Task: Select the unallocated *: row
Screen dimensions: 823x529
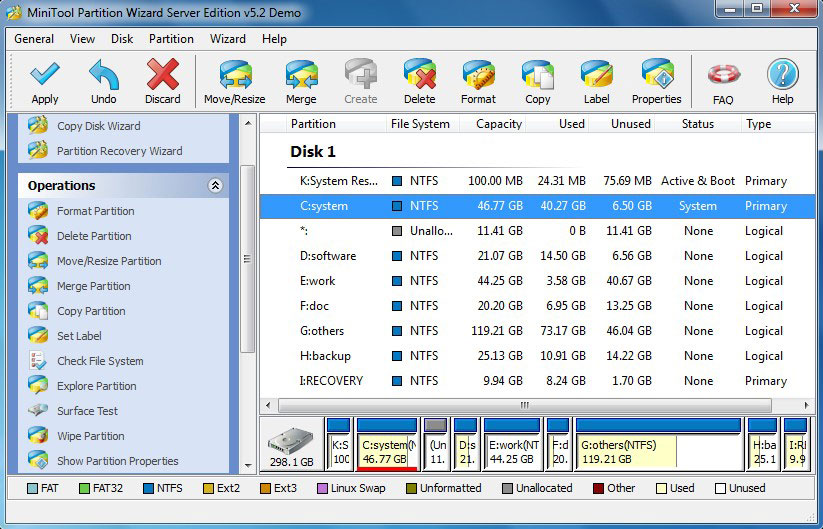Action: (x=537, y=231)
